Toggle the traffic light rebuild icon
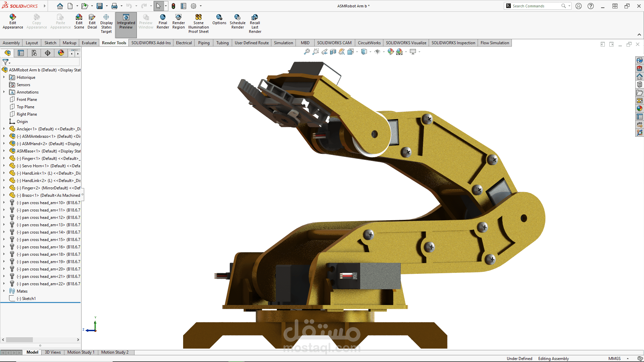Image resolution: width=644 pixels, height=362 pixels. (173, 6)
